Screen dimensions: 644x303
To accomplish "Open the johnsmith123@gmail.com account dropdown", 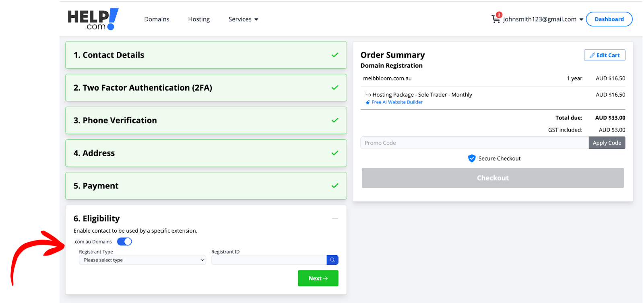I will pos(543,19).
